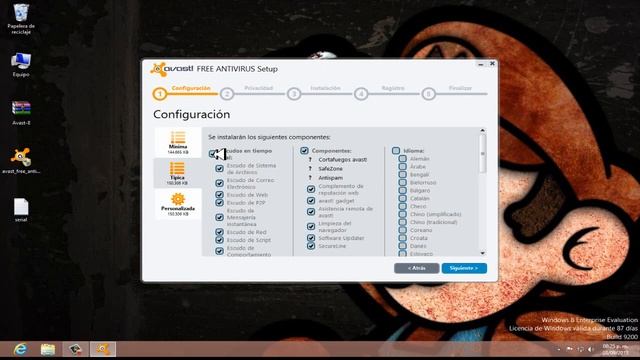Click the question mark beside Antispam

click(311, 178)
